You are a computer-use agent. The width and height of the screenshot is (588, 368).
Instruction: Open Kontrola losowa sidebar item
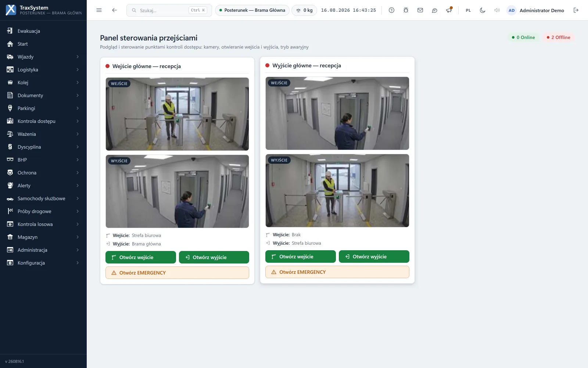[43, 224]
